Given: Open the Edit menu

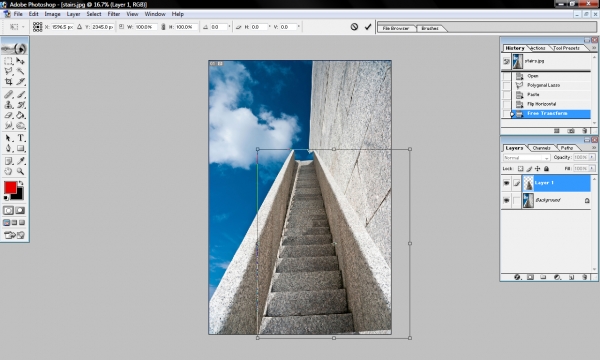Looking at the screenshot, I should click(x=34, y=14).
